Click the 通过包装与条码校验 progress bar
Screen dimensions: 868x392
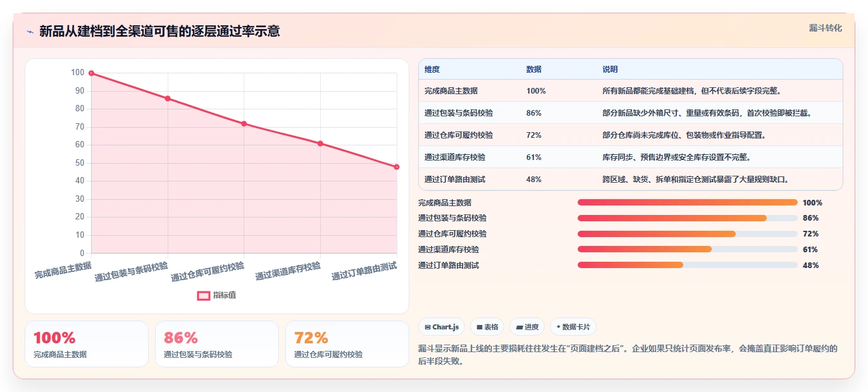(x=687, y=218)
